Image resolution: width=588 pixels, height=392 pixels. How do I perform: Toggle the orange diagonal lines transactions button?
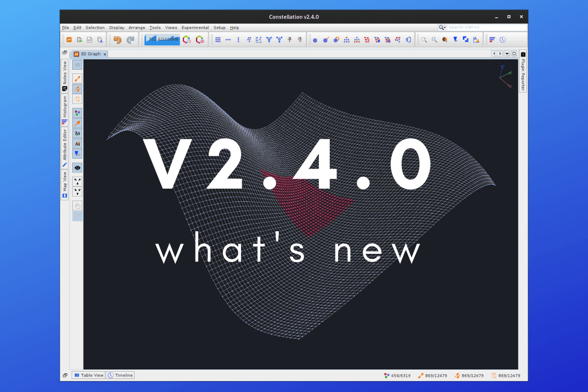point(77,99)
